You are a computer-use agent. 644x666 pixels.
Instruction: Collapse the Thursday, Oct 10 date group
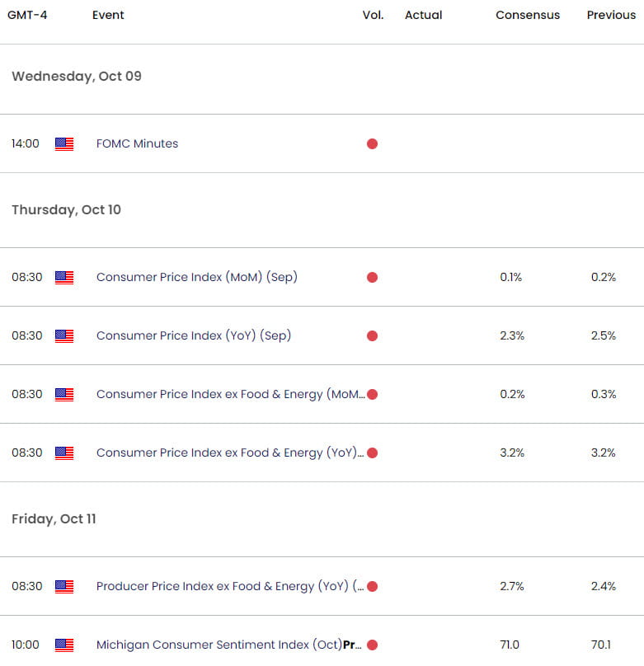tap(66, 209)
